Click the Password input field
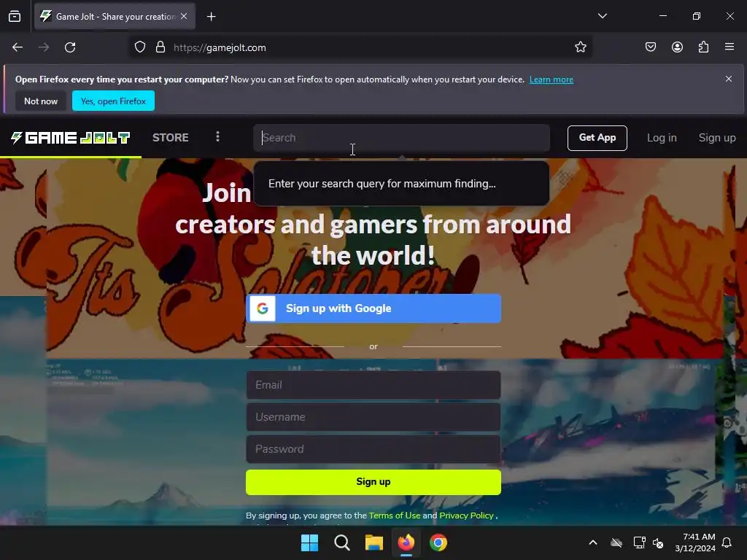Viewport: 747px width, 560px height. point(373,449)
